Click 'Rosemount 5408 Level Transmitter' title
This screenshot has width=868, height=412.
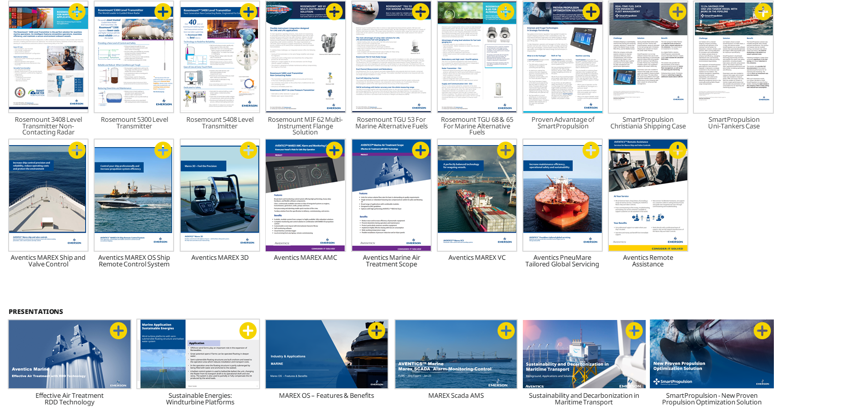click(220, 123)
